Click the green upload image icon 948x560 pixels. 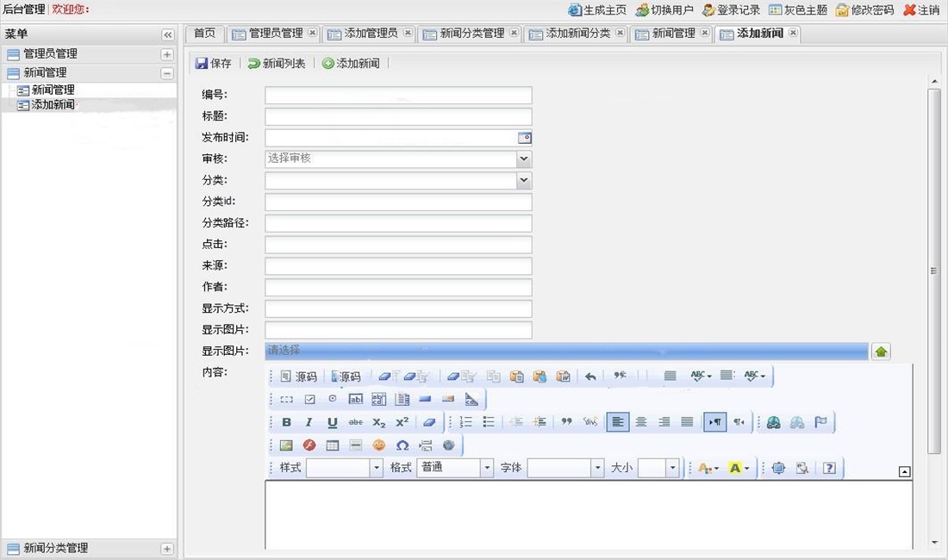(x=880, y=352)
